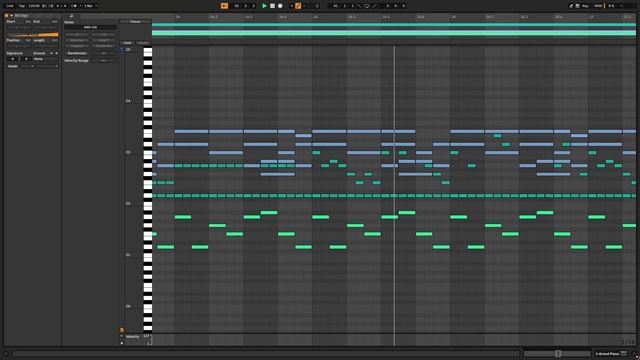Toggle the Punch-In switch left of the Loop switch
This screenshot has width=640, height=360.
click(359, 6)
